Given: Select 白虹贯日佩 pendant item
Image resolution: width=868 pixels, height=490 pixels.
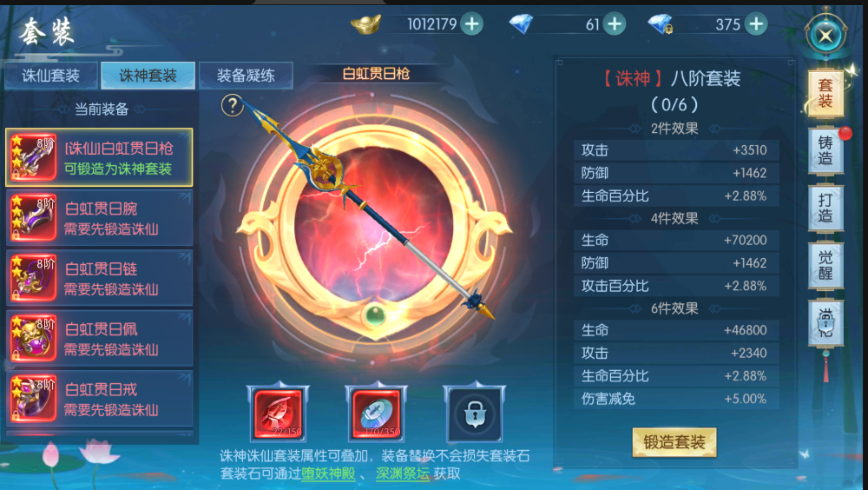Looking at the screenshot, I should pyautogui.click(x=99, y=339).
